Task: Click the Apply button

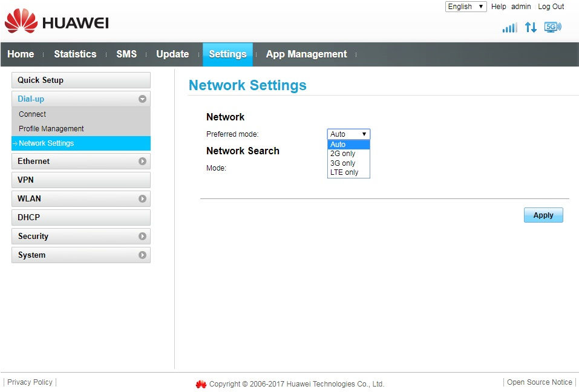Action: [x=543, y=215]
